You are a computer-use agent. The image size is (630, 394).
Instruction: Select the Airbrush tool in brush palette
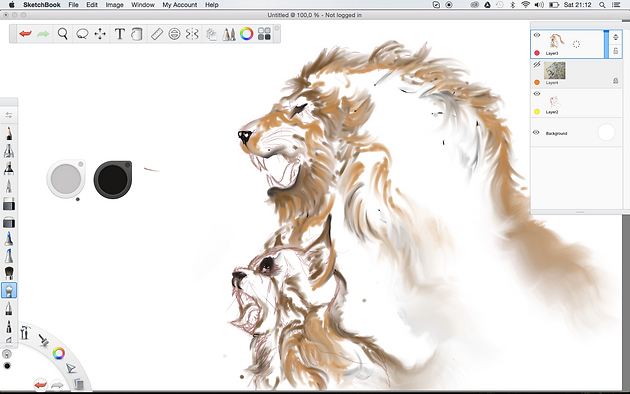pyautogui.click(x=9, y=151)
